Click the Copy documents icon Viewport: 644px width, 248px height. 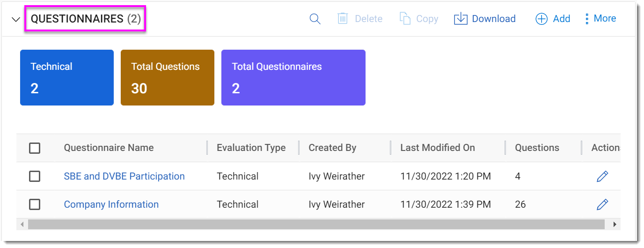[x=405, y=19]
